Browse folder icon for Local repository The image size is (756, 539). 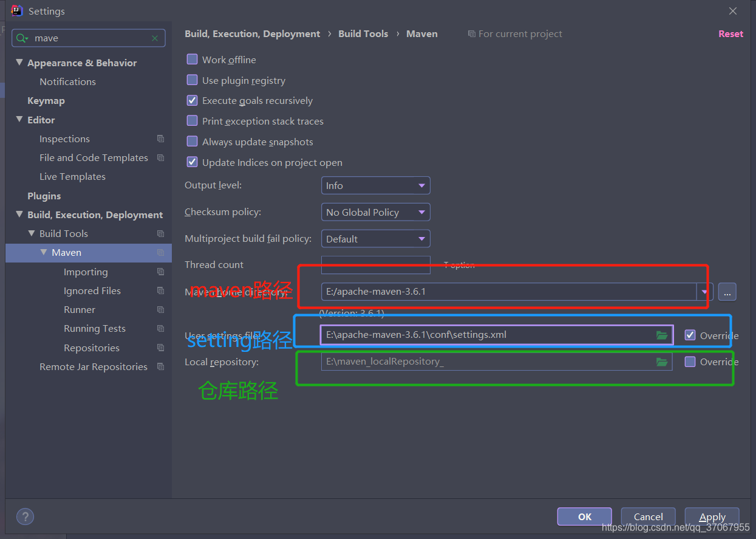click(662, 362)
